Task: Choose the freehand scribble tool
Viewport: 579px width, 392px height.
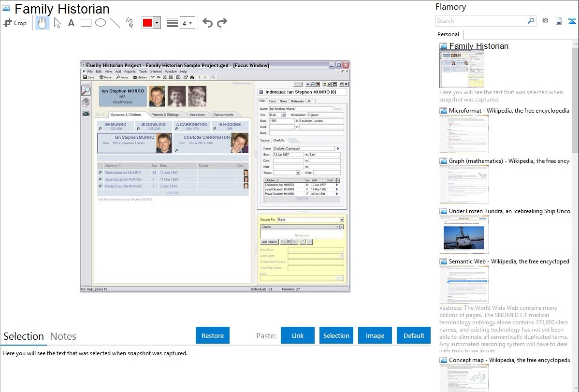Action: pyautogui.click(x=130, y=23)
